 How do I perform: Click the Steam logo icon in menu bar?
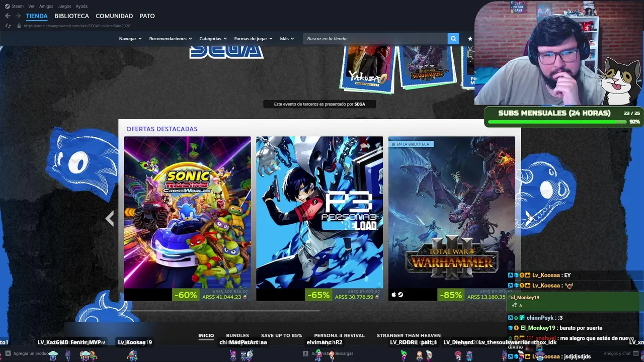coord(7,6)
